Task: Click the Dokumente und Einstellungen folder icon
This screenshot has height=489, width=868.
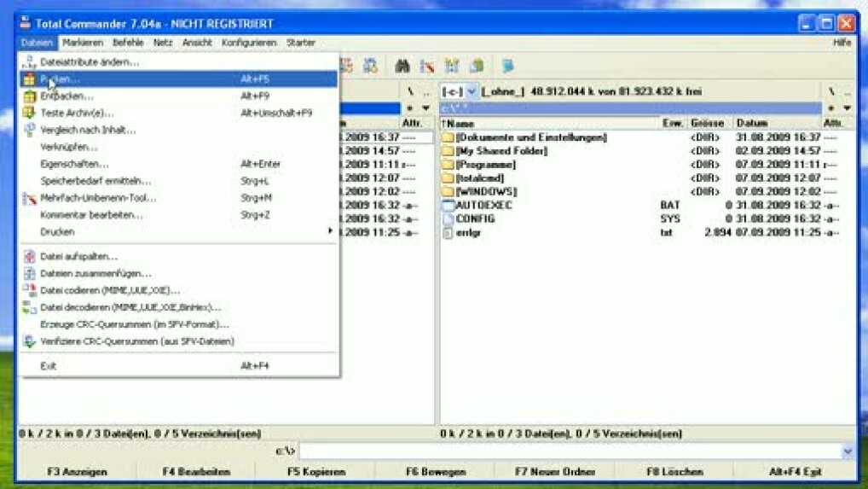Action: point(448,137)
